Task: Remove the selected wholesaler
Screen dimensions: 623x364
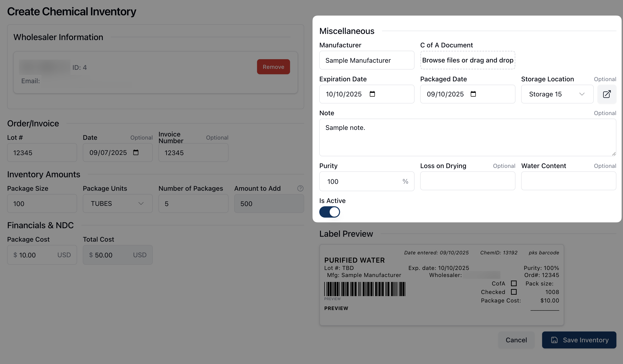Action: [x=273, y=67]
